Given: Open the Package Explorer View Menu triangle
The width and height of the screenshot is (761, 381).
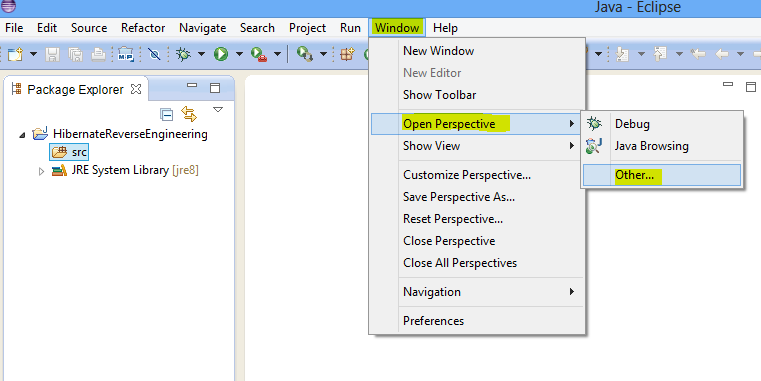Looking at the screenshot, I should pyautogui.click(x=218, y=110).
